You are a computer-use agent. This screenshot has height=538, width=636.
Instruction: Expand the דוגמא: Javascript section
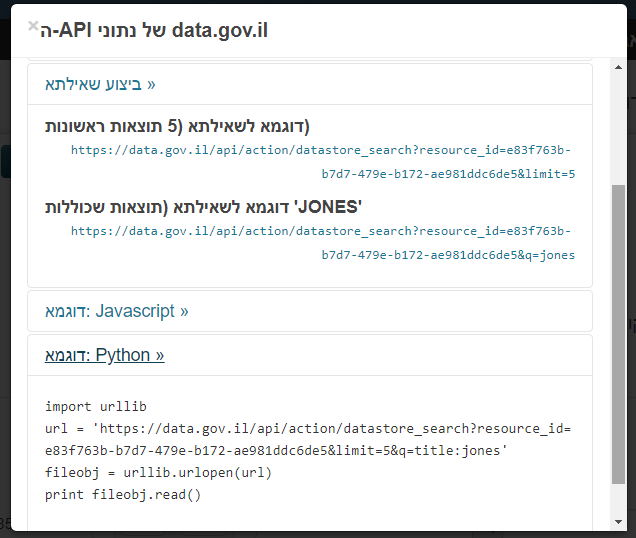[x=116, y=311]
